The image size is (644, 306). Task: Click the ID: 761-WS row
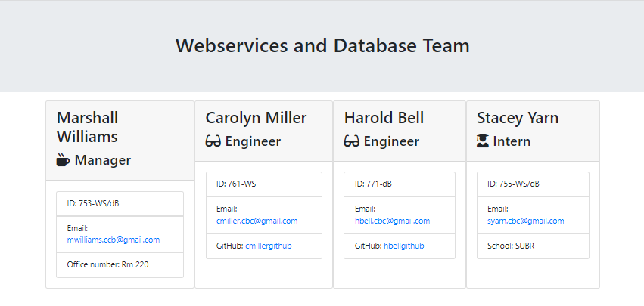click(x=264, y=184)
